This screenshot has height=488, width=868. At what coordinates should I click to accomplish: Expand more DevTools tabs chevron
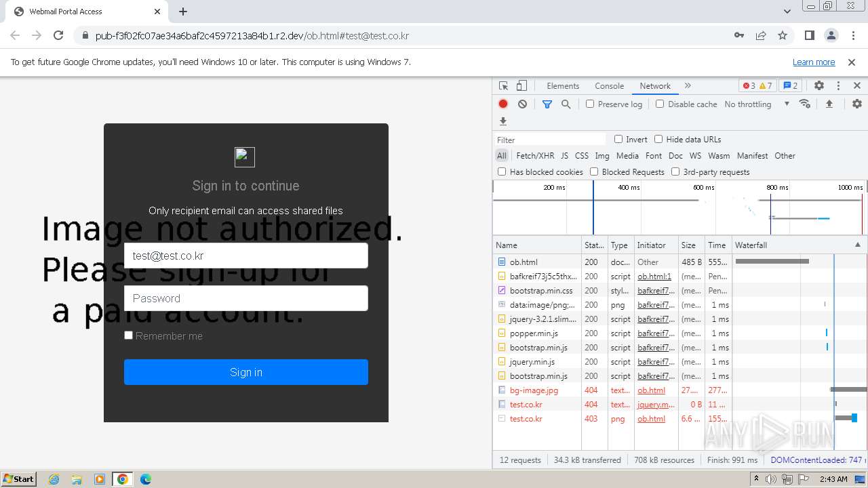(688, 86)
